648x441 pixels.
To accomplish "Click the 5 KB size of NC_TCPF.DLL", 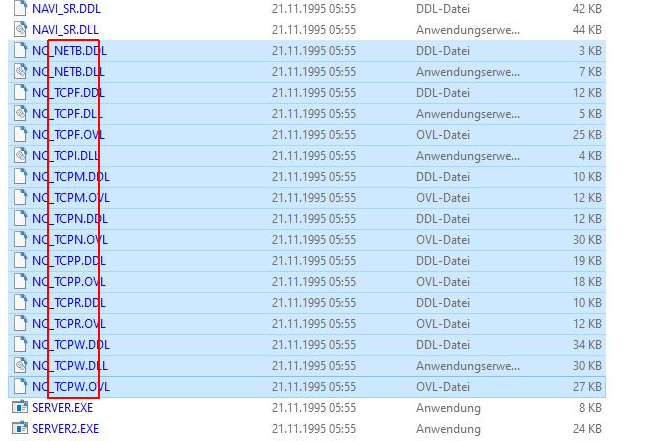I will click(590, 114).
